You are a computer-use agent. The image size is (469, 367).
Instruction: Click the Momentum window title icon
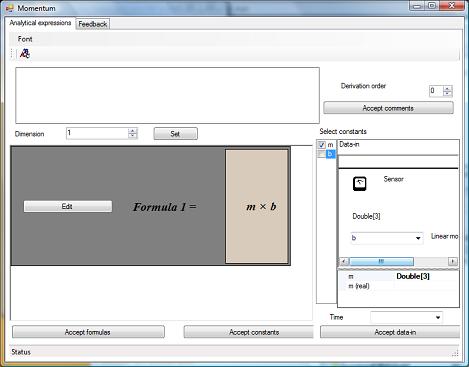tap(10, 8)
